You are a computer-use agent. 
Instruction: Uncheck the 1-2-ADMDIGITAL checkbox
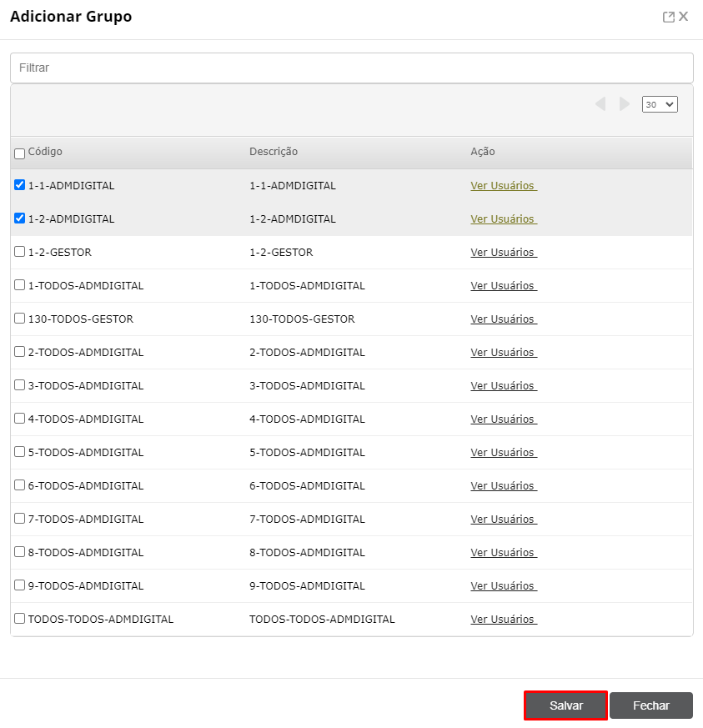(19, 218)
